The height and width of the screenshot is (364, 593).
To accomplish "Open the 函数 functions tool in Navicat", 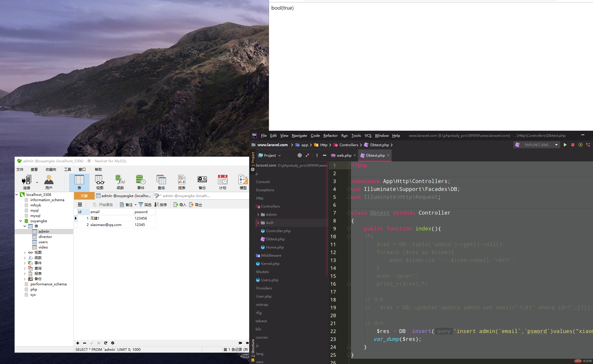I will pos(120,182).
